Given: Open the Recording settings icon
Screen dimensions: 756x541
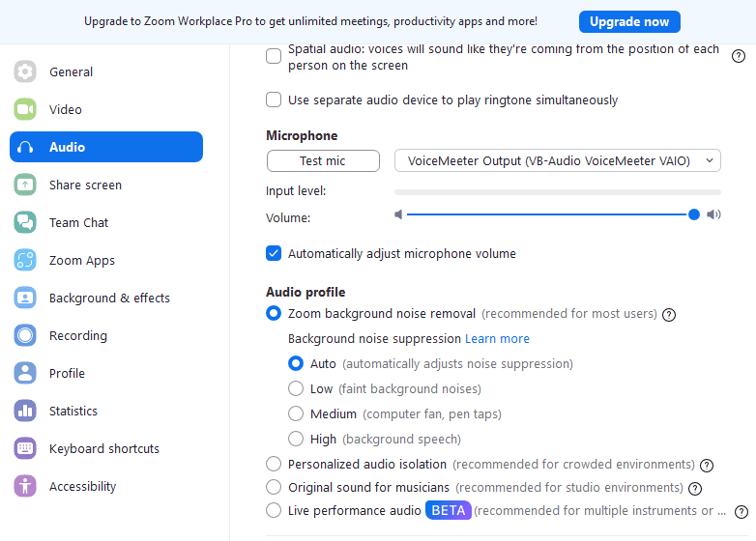Looking at the screenshot, I should tap(25, 335).
